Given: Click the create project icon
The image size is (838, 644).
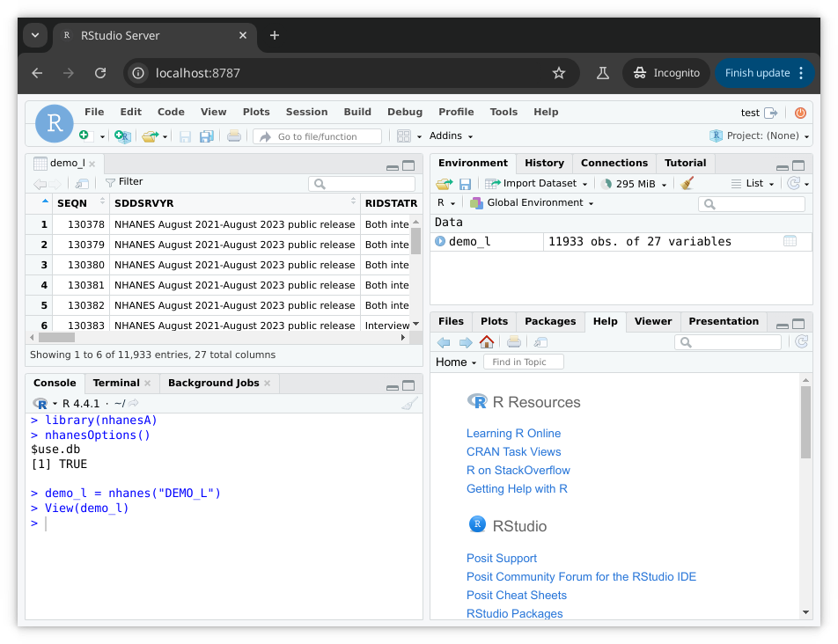Looking at the screenshot, I should [122, 136].
